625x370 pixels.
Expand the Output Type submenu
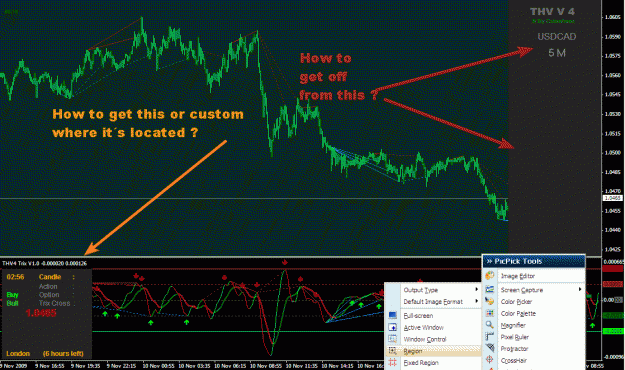(x=421, y=290)
